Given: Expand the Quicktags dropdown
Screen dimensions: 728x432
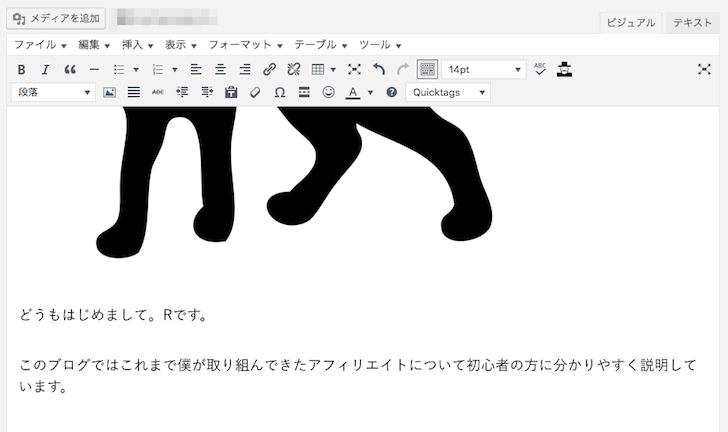Looking at the screenshot, I should 448,92.
